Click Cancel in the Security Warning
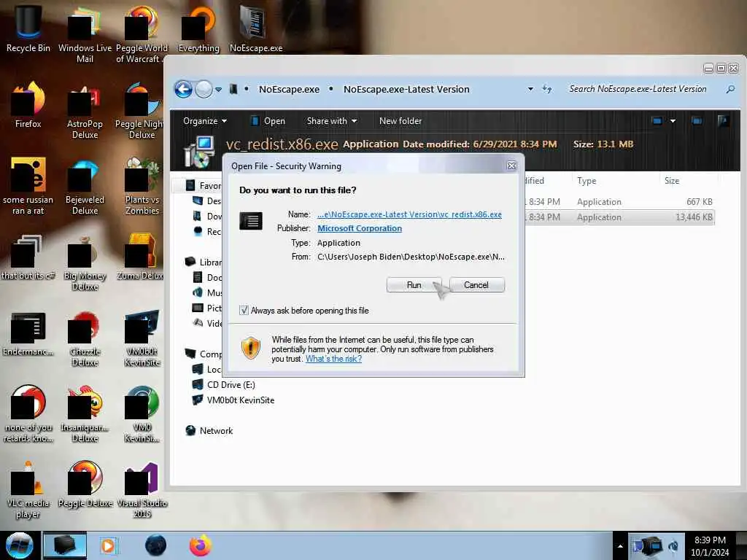The image size is (747, 560). point(476,285)
